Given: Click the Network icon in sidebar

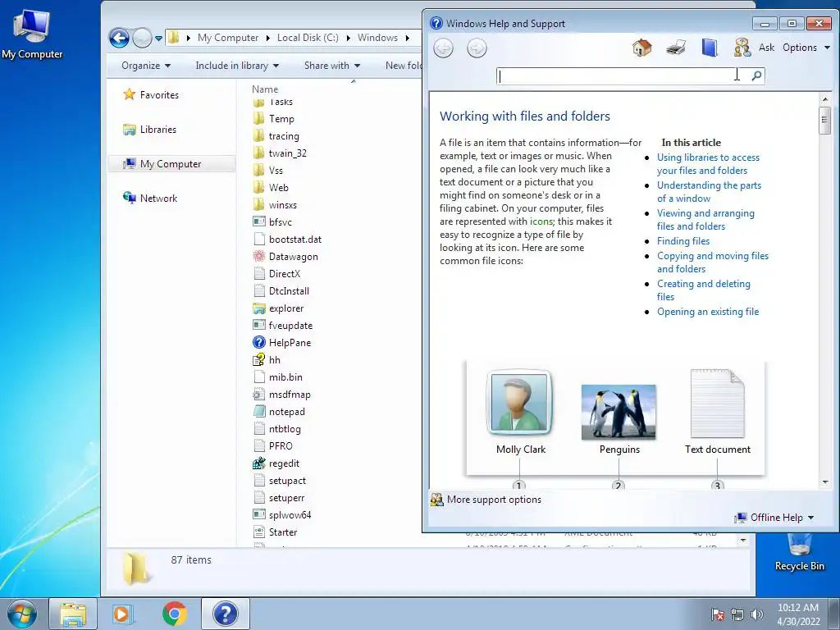Looking at the screenshot, I should [129, 198].
